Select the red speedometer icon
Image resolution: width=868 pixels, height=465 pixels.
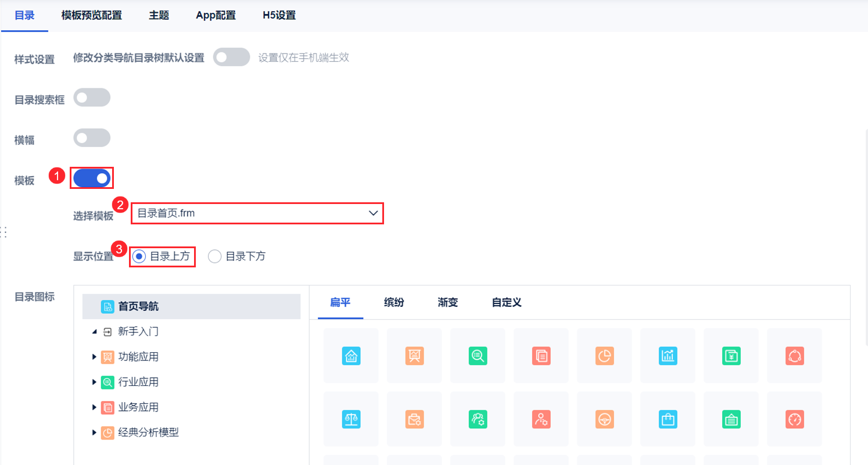point(794,419)
